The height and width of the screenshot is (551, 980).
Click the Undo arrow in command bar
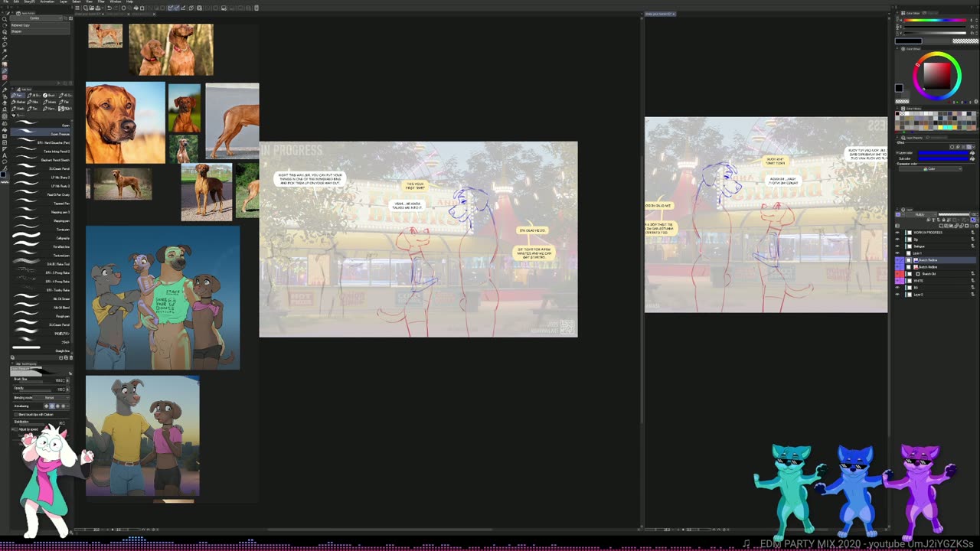tap(109, 8)
